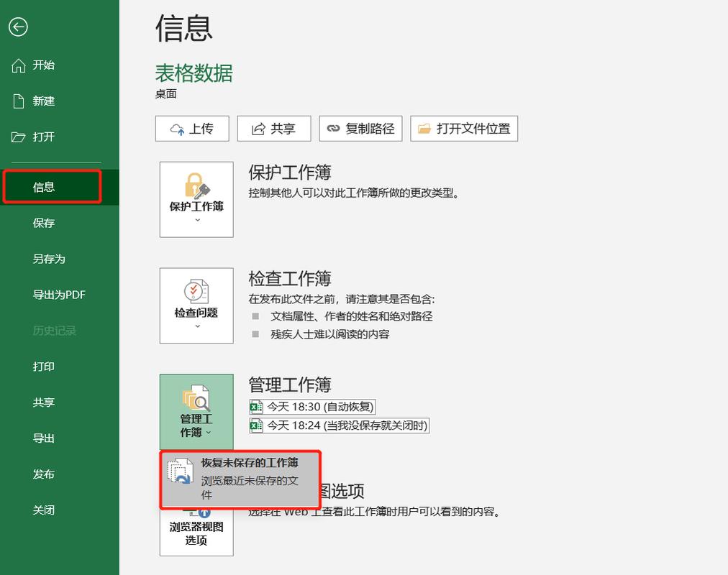Click the blank page icon beside 新建
Viewport: 728px width, 575px height.
click(18, 101)
